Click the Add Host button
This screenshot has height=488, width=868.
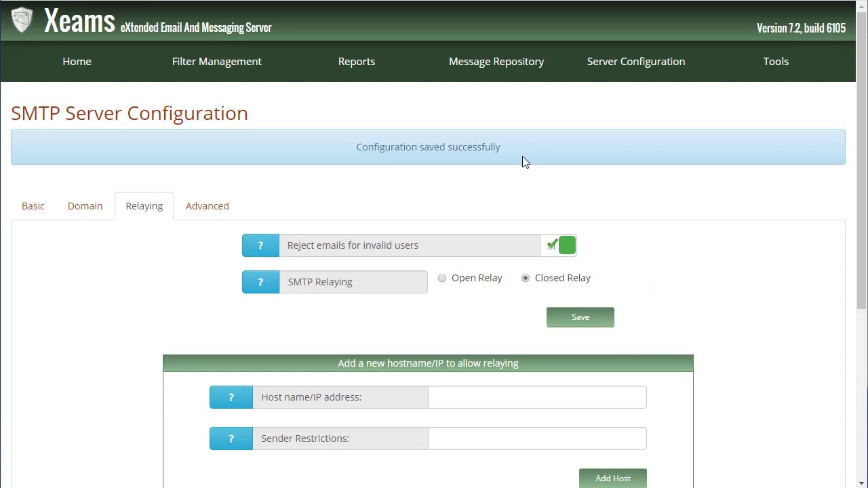coord(613,478)
